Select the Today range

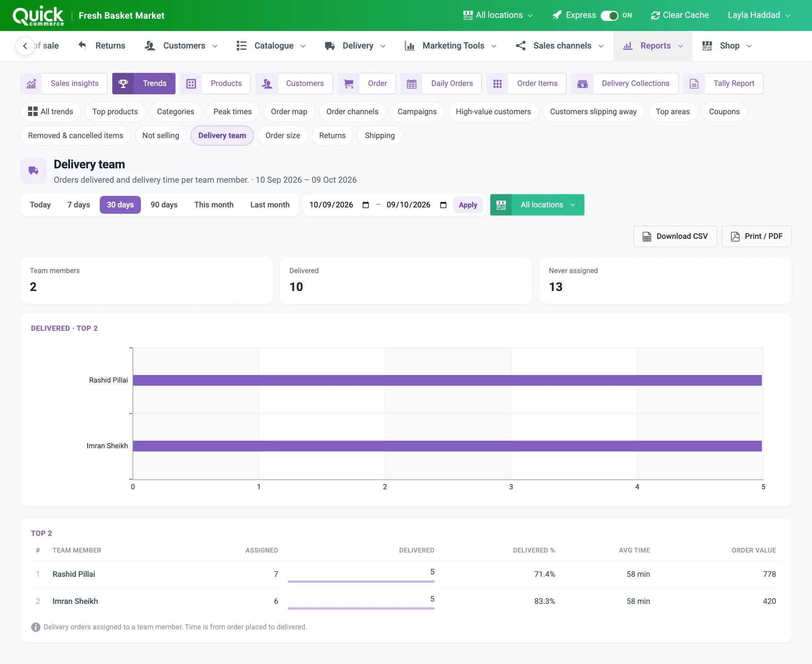click(40, 205)
